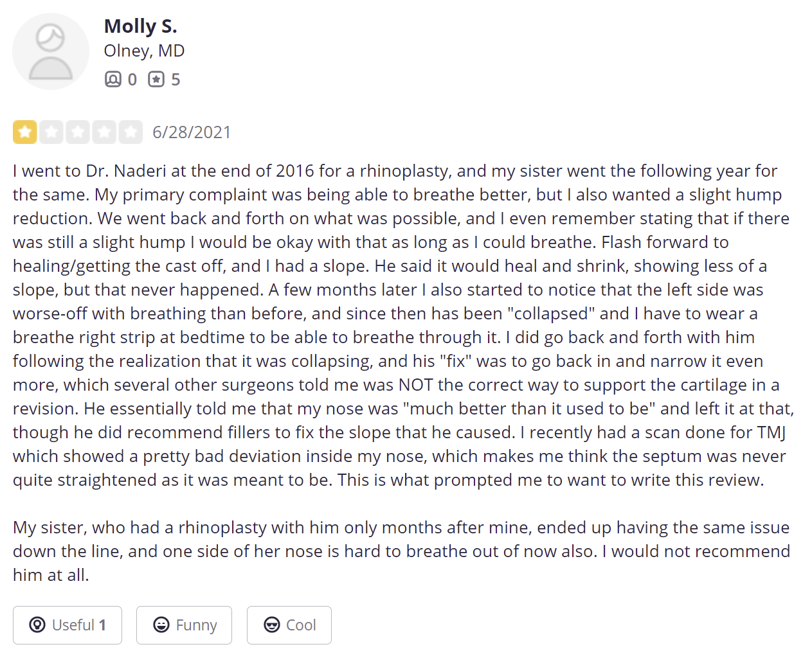Click the third gray rating star
The image size is (812, 649).
tap(78, 132)
